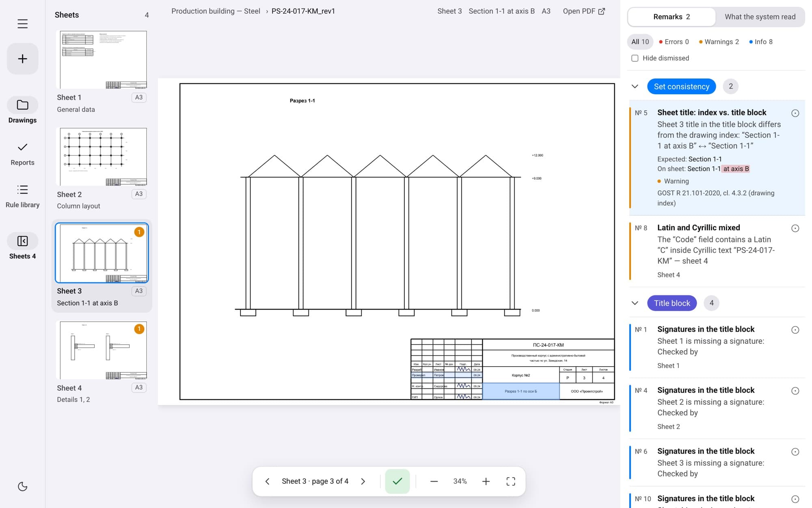Open the Rule library

coord(22,196)
